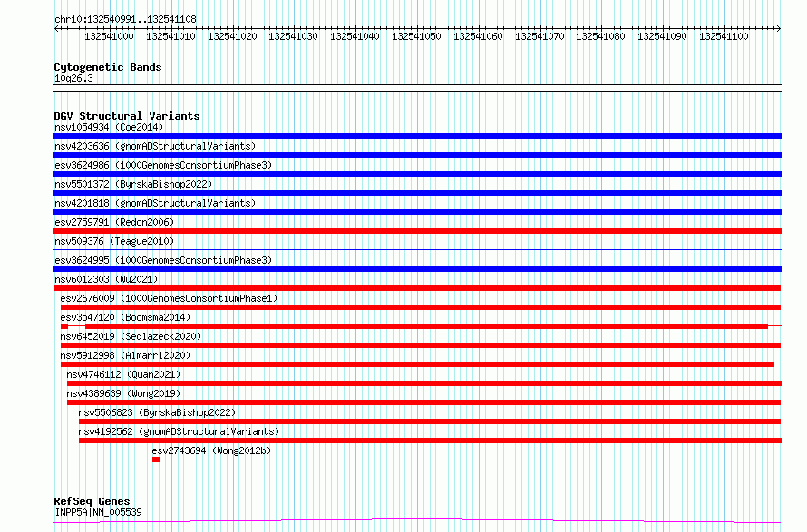Open nsv5506823 (ByrskaBishop2022) label
Screen dimensions: 807x532
coord(157,412)
